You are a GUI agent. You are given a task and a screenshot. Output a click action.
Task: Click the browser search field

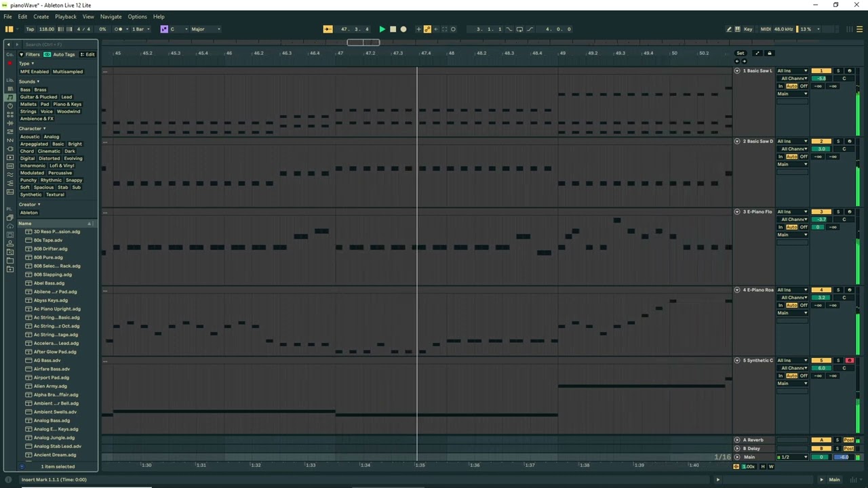60,45
